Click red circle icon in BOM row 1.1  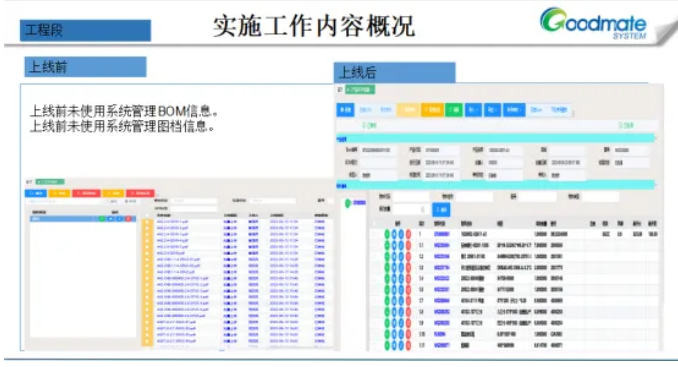coord(408,246)
